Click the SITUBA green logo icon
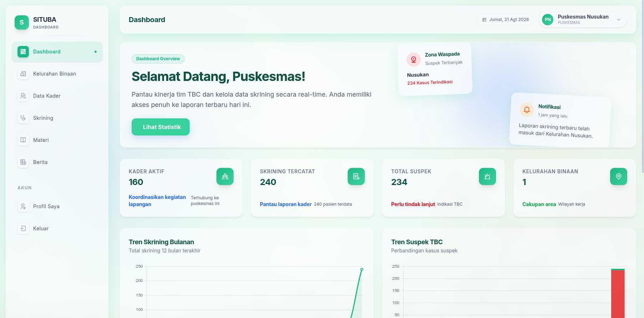The width and height of the screenshot is (644, 318). tap(22, 22)
